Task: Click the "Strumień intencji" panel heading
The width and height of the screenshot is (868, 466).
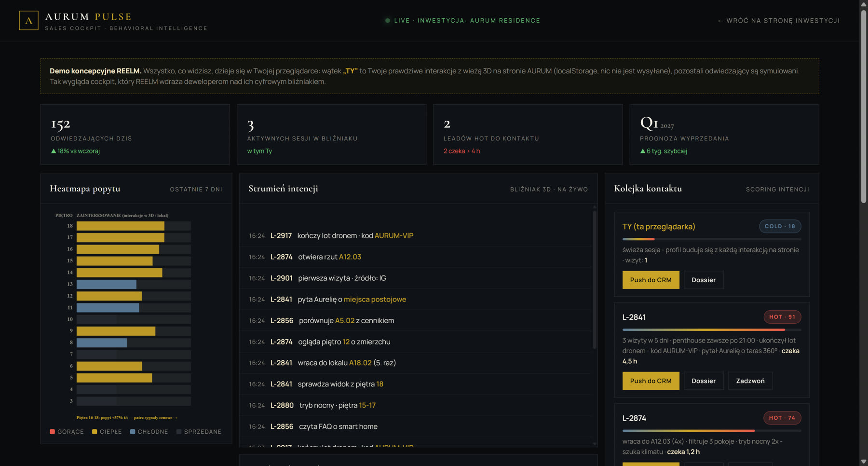Action: pyautogui.click(x=283, y=189)
